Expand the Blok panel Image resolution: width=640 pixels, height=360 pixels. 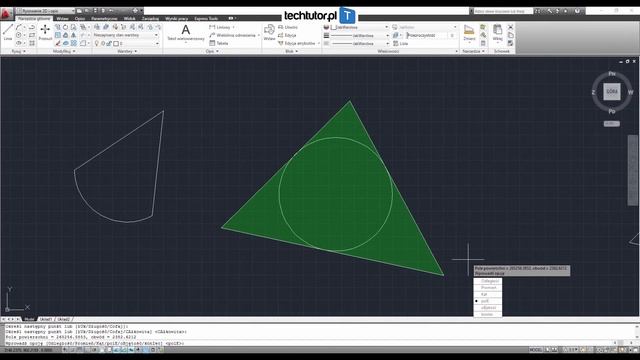coord(291,51)
